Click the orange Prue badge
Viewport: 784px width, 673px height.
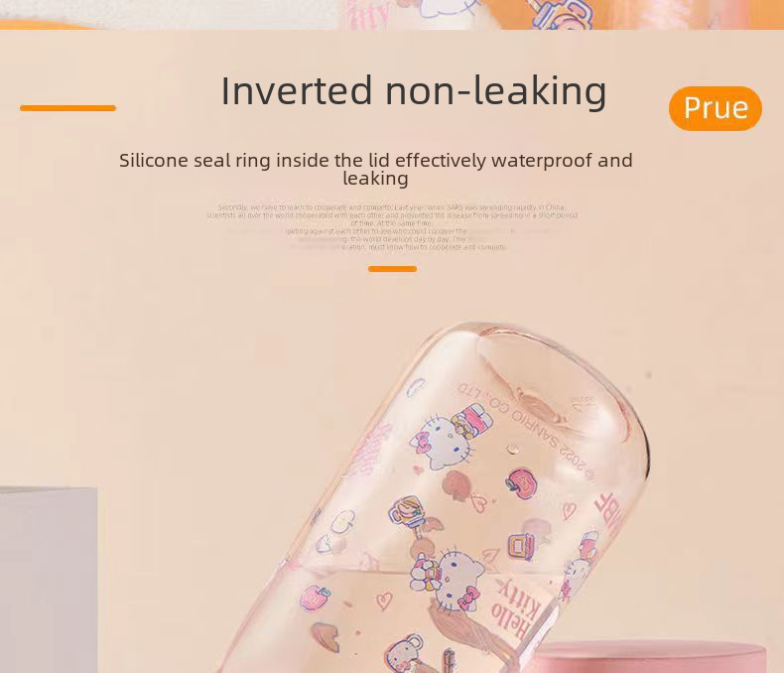[x=715, y=108]
